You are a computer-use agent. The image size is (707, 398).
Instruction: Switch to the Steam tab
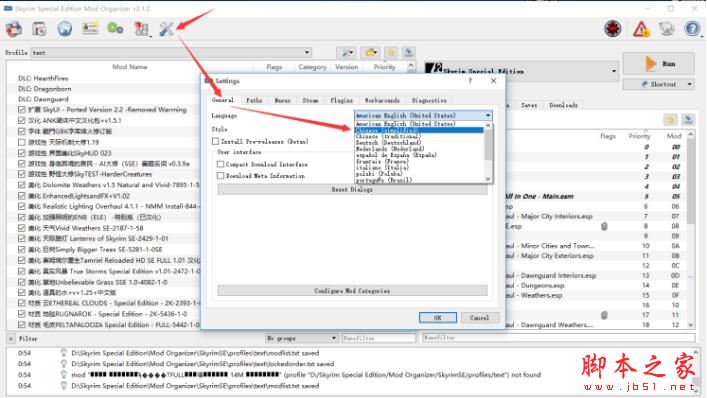pyautogui.click(x=310, y=100)
